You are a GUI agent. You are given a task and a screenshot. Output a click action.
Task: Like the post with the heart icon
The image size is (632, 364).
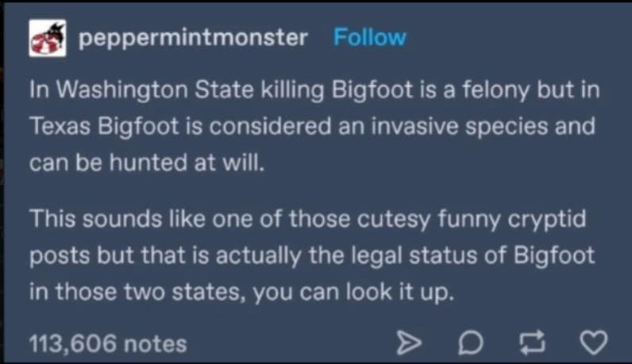pyautogui.click(x=593, y=343)
